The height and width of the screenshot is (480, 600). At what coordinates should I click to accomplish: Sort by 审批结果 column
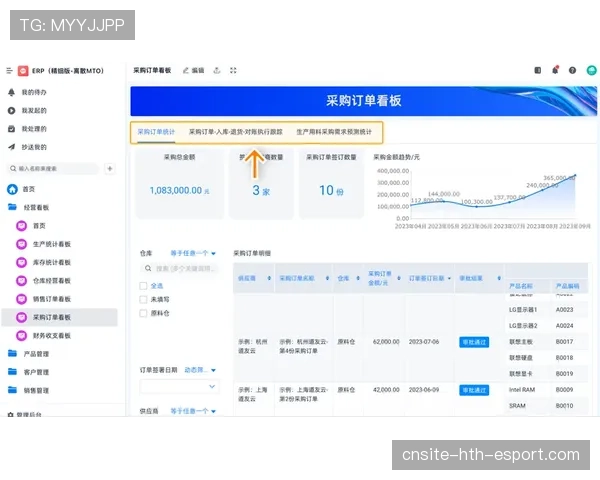coord(499,278)
